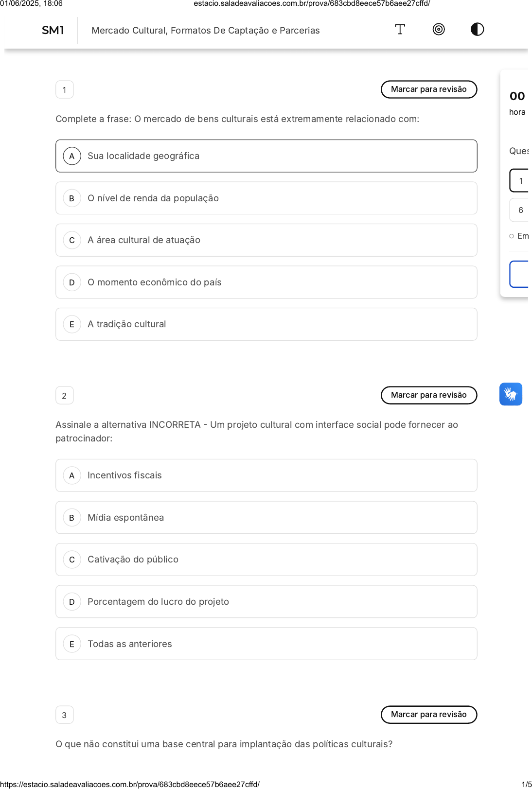
Task: Pick Cativação do público answer
Action: [266, 560]
